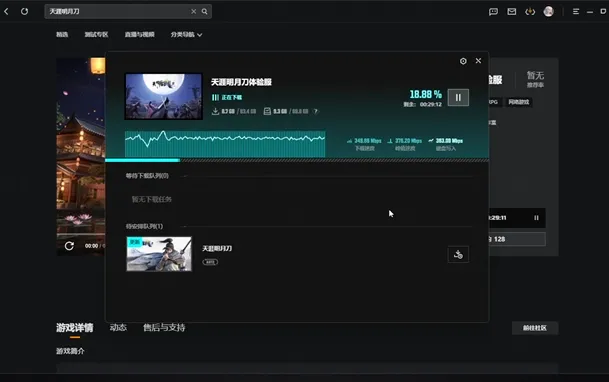Open the download manager icon in top bar
This screenshot has width=609, height=382.
[x=530, y=12]
